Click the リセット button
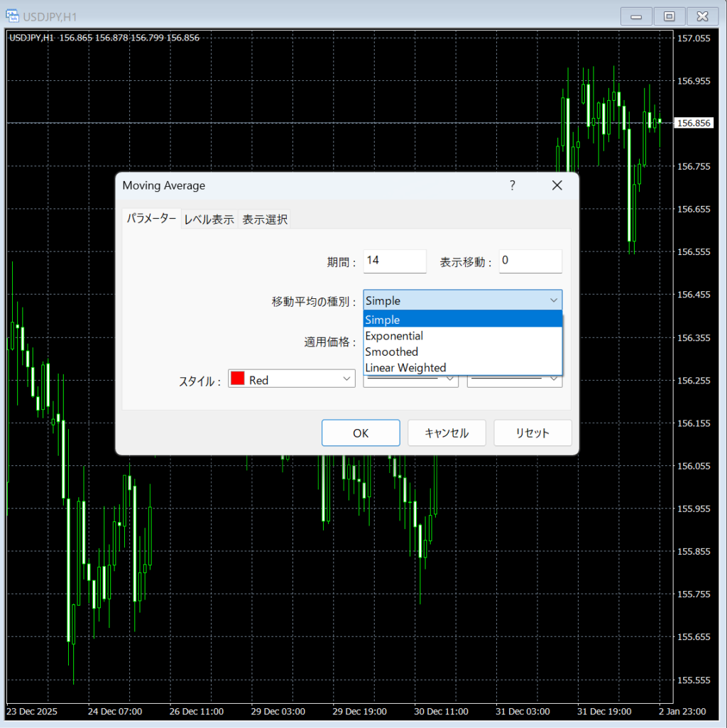Viewport: 727px width, 728px height. pyautogui.click(x=532, y=433)
